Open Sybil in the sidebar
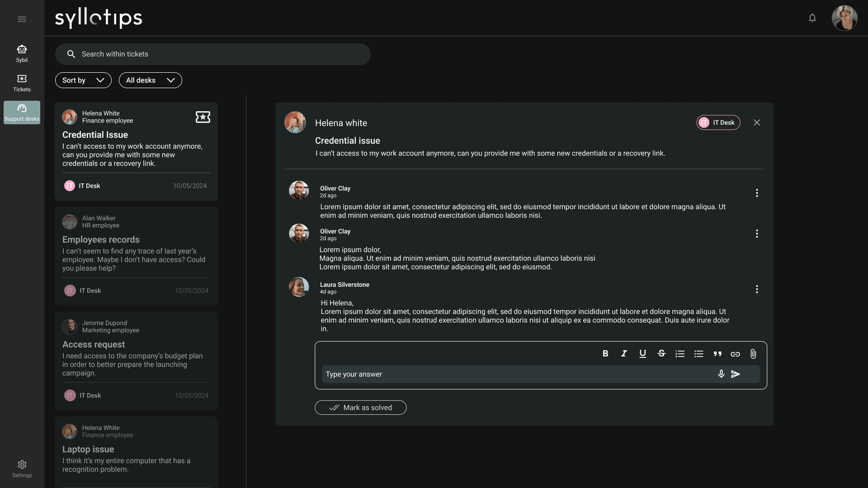 pos(22,54)
